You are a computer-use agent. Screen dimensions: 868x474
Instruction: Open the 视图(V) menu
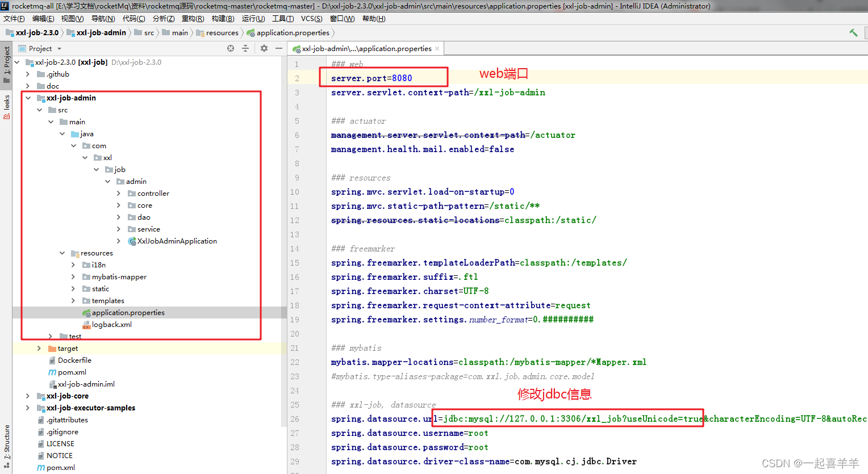(72, 19)
